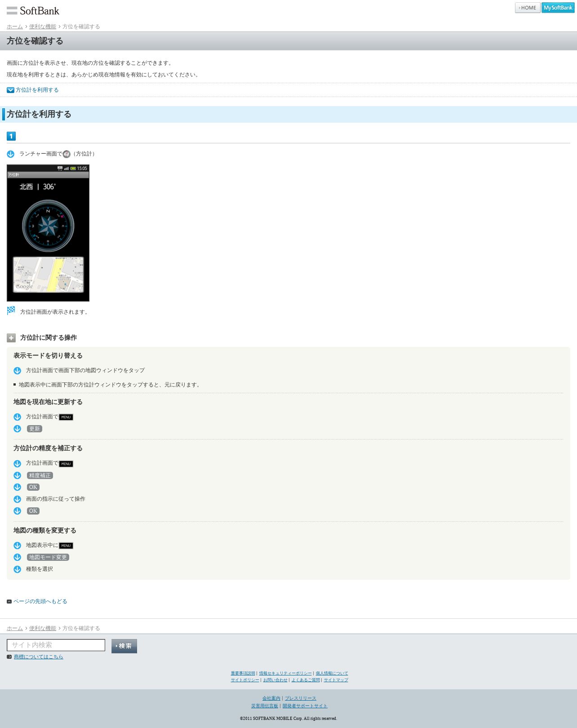Viewport: 577px width, 728px height.
Task: Click arrow icon beside ランチャー画面で step
Action: tap(11, 154)
